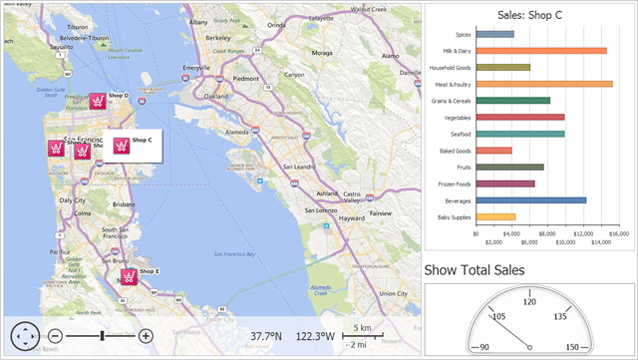Click the Milk & Dairy sales bar
Screen dimensions: 638x360
point(542,51)
